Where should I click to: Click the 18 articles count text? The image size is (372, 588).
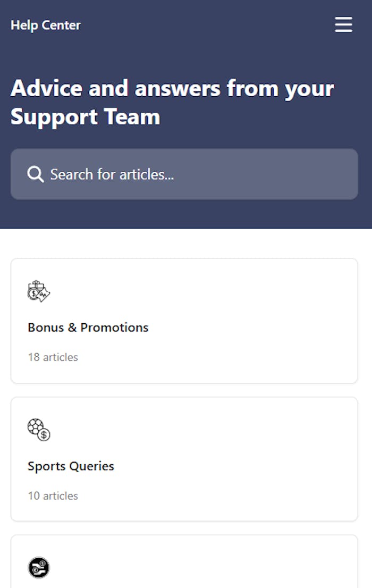[x=53, y=357]
